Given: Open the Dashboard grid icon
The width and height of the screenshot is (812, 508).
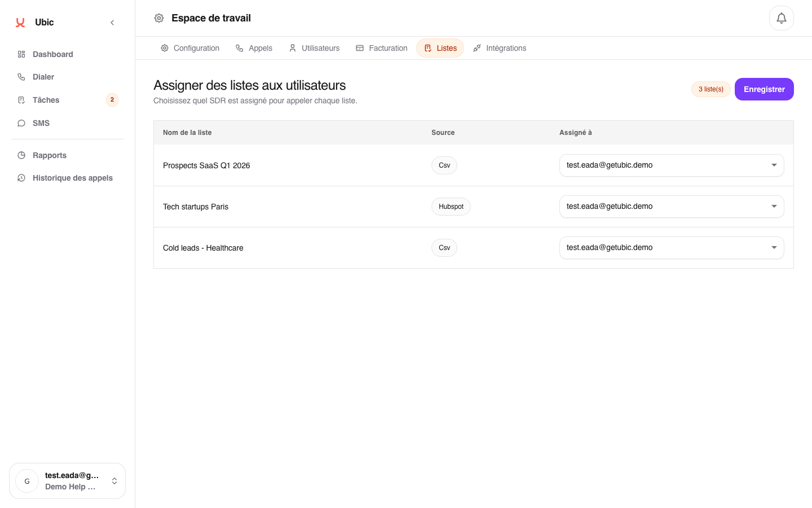Looking at the screenshot, I should (x=21, y=54).
